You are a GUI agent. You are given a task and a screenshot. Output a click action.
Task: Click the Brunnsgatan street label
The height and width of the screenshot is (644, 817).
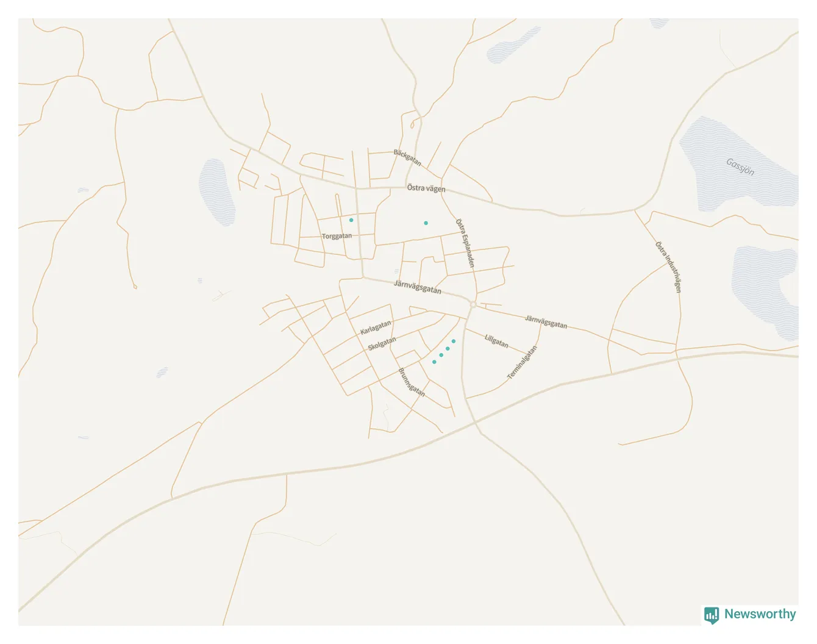(x=411, y=382)
